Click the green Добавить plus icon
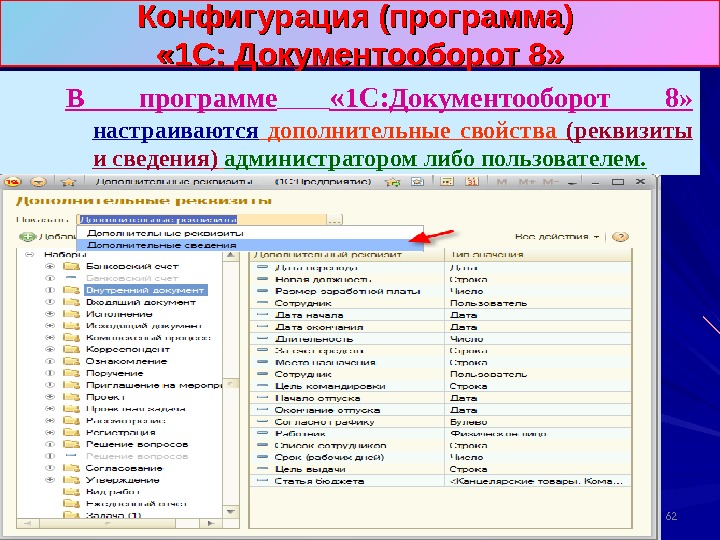 (x=28, y=237)
